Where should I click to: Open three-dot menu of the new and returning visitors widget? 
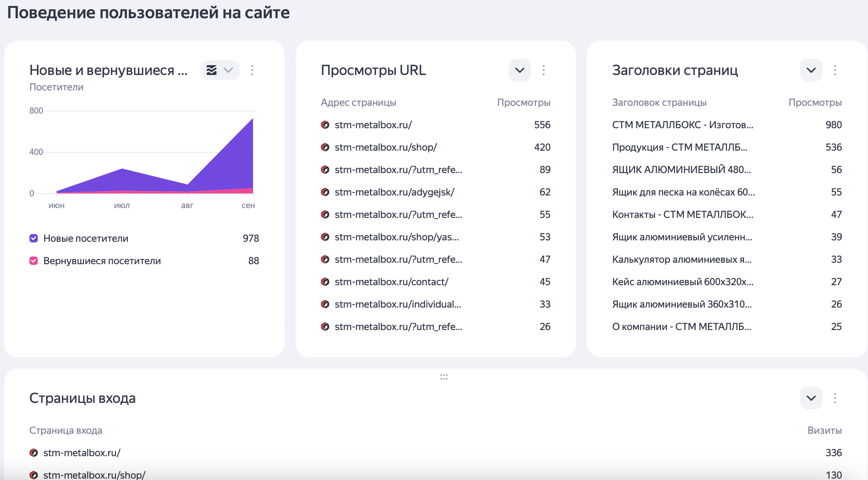click(x=252, y=70)
